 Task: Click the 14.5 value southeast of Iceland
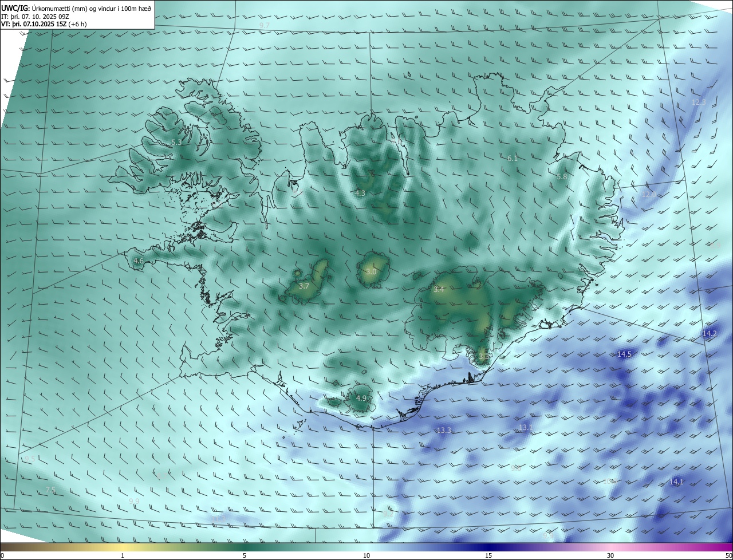624,354
